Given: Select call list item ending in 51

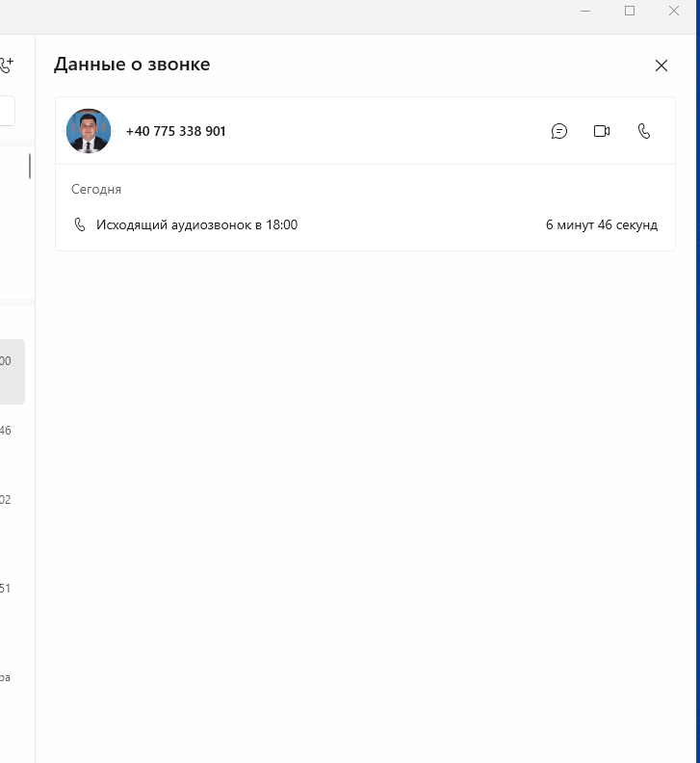Looking at the screenshot, I should point(13,598).
